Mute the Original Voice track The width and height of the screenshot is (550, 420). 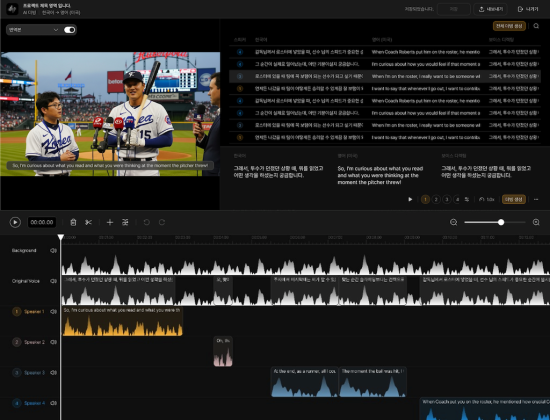pyautogui.click(x=53, y=281)
